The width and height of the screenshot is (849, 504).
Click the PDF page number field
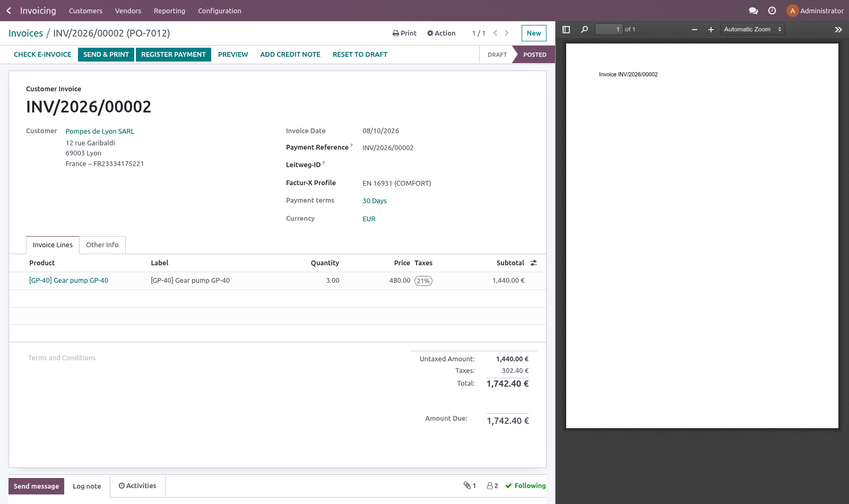click(609, 30)
